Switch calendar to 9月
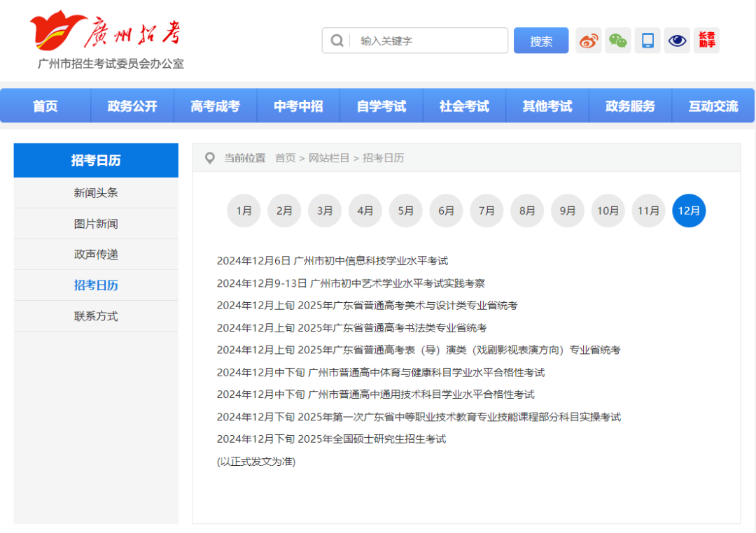The height and width of the screenshot is (533, 756). point(568,211)
